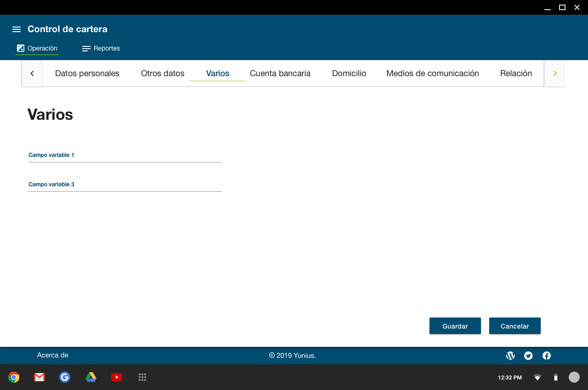588x390 pixels.
Task: Open the hamburger navigation menu
Action: click(x=17, y=29)
